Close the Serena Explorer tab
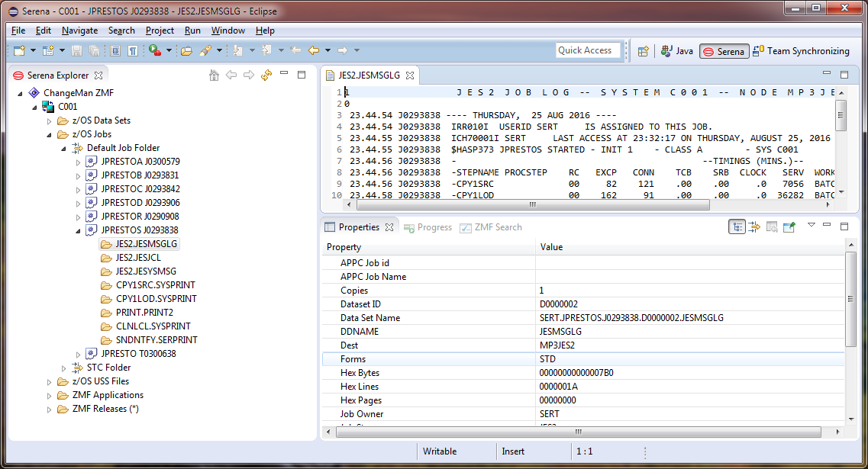868x469 pixels. [98, 75]
